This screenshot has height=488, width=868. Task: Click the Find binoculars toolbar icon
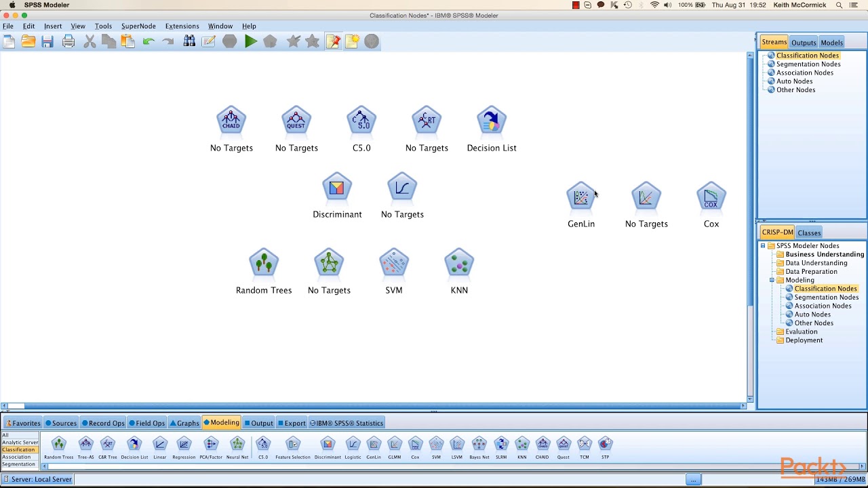(x=189, y=41)
